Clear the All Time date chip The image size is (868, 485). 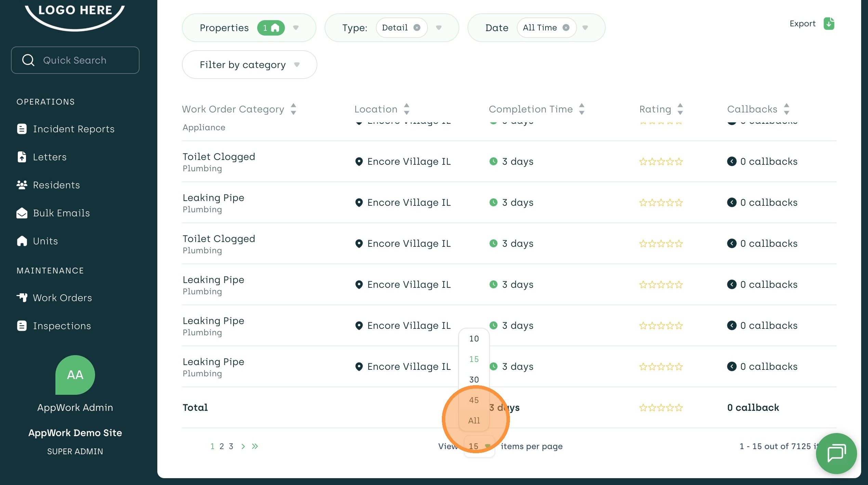coord(566,28)
